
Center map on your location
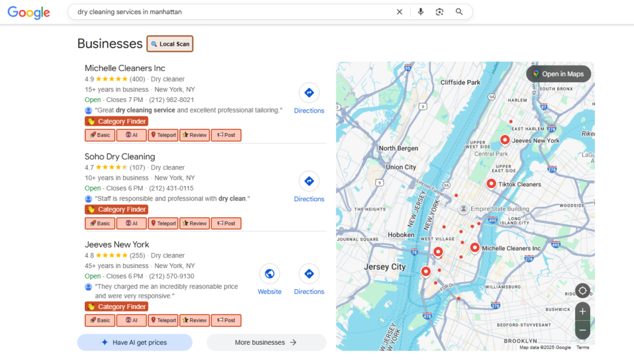pos(582,290)
